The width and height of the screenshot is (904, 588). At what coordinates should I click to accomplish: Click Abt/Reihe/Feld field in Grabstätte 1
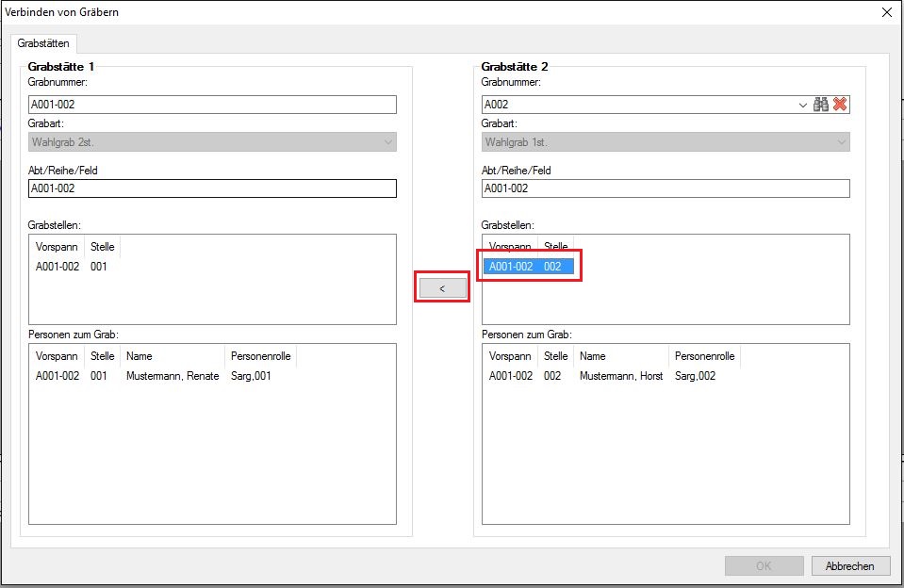212,188
